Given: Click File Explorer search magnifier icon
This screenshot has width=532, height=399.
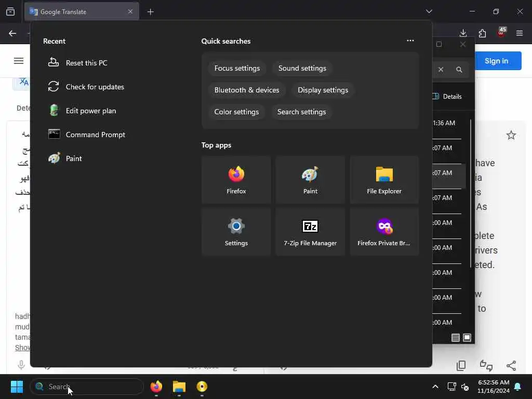Looking at the screenshot, I should pos(459,70).
